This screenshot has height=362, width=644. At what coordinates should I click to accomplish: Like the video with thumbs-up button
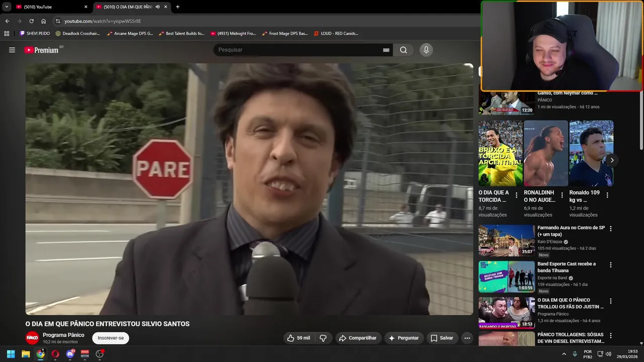[299, 338]
